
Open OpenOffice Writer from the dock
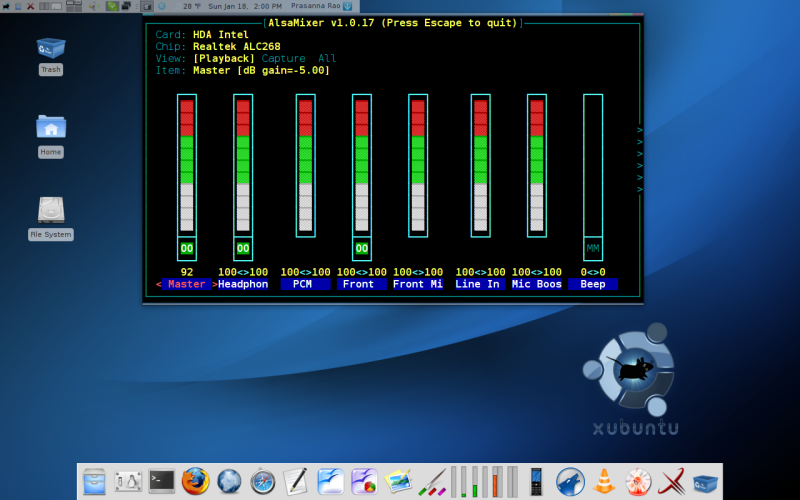coord(331,481)
